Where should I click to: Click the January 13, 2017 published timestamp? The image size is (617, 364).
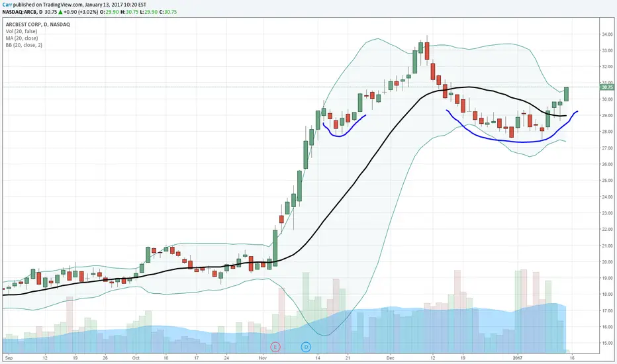pos(115,5)
